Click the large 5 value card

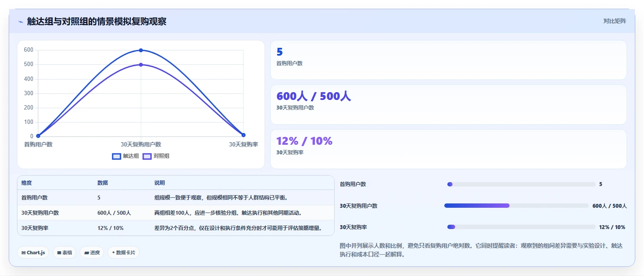pos(448,60)
